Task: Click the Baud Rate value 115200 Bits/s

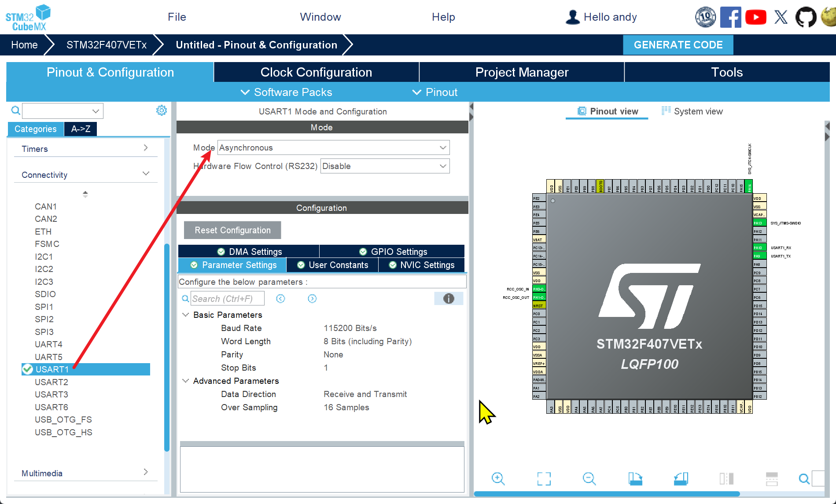Action: [350, 328]
